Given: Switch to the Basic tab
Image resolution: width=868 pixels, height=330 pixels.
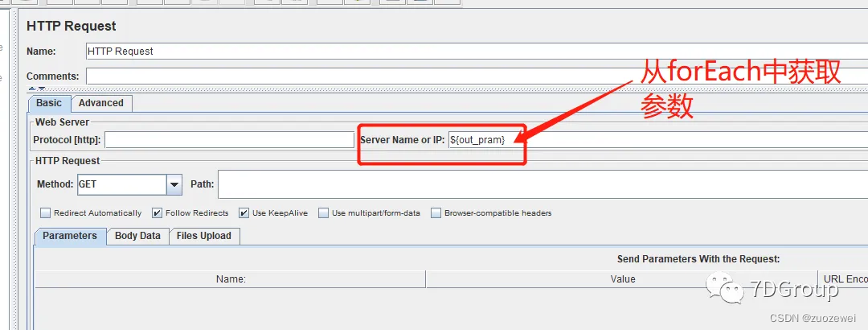Looking at the screenshot, I should 49,103.
